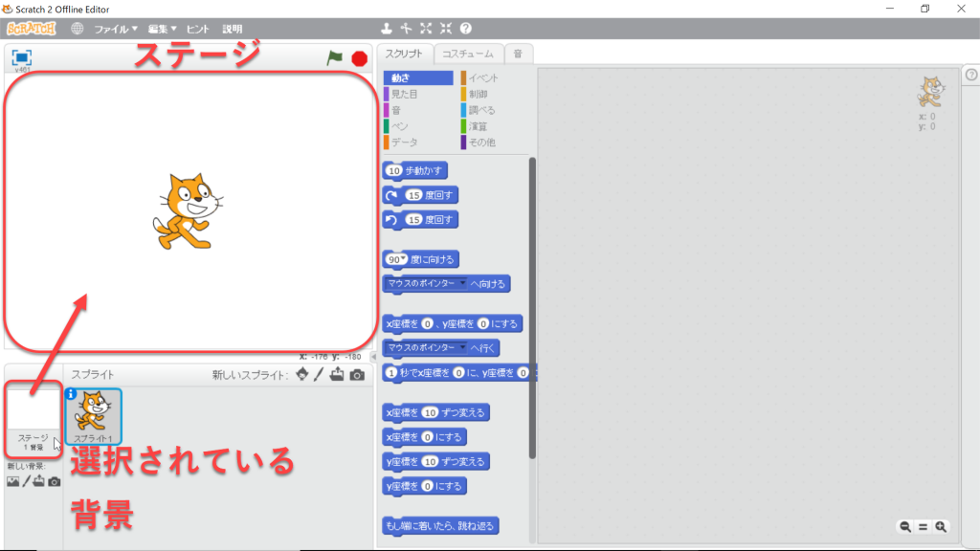Toggle full-screen presentation mode for the stage
980x551 pixels.
point(22,58)
